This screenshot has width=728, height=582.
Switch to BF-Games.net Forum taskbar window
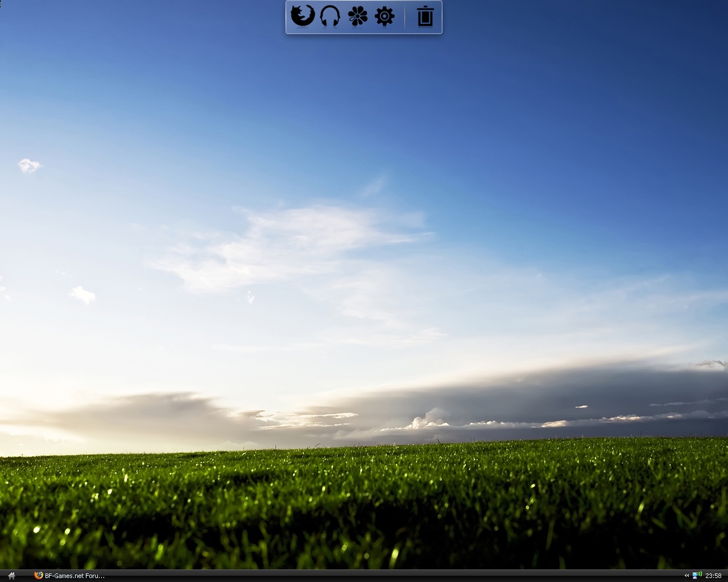(x=69, y=576)
